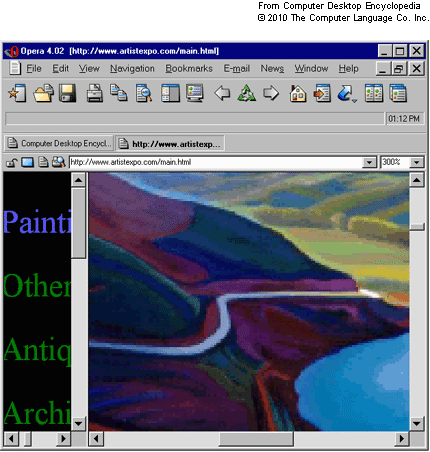Go to the home page icon
430x452 pixels.
[298, 93]
